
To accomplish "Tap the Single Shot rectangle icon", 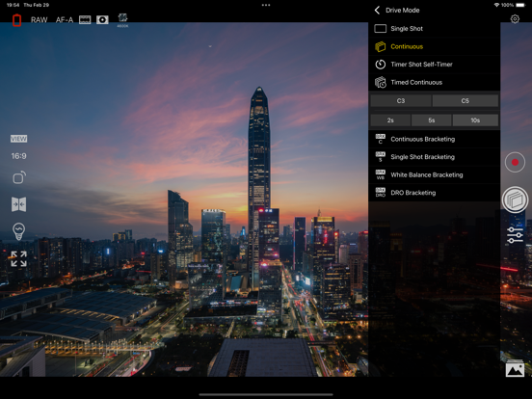I will [x=381, y=29].
